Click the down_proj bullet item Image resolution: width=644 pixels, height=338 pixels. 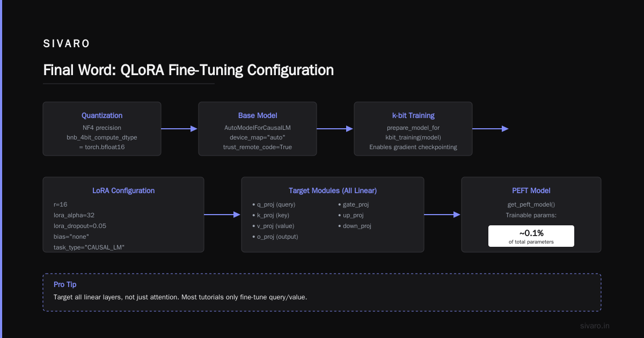coord(354,226)
